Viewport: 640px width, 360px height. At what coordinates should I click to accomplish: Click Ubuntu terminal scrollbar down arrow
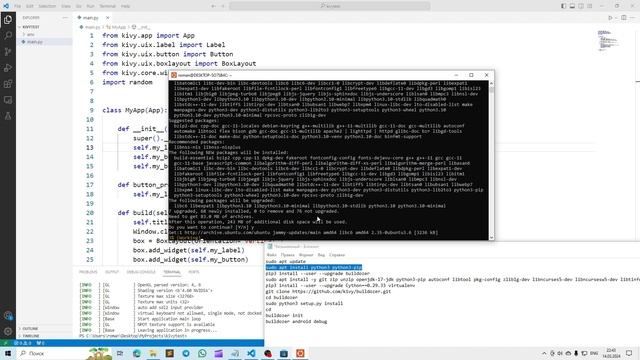pos(491,237)
